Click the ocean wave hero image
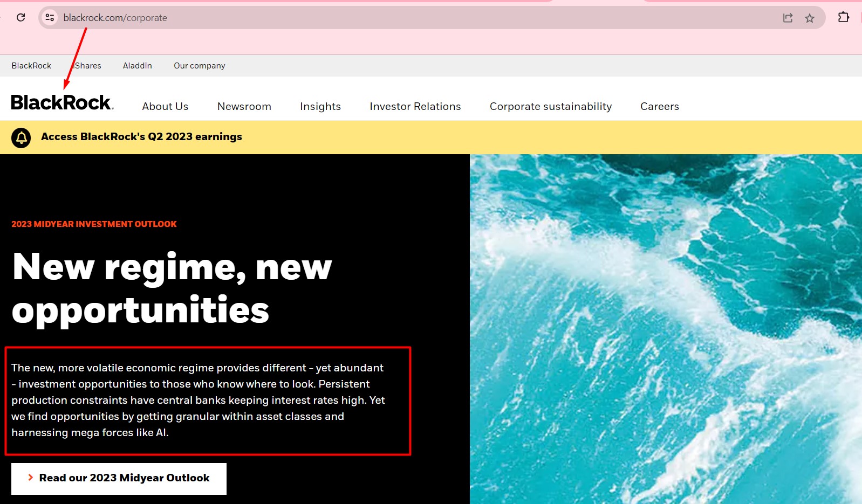Viewport: 862px width, 504px height. pyautogui.click(x=666, y=329)
